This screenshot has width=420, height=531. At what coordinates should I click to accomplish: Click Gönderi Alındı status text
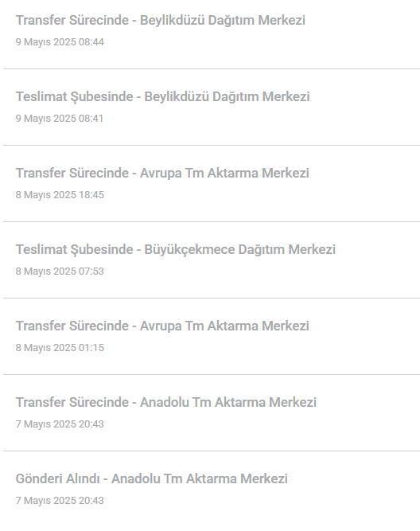click(57, 478)
